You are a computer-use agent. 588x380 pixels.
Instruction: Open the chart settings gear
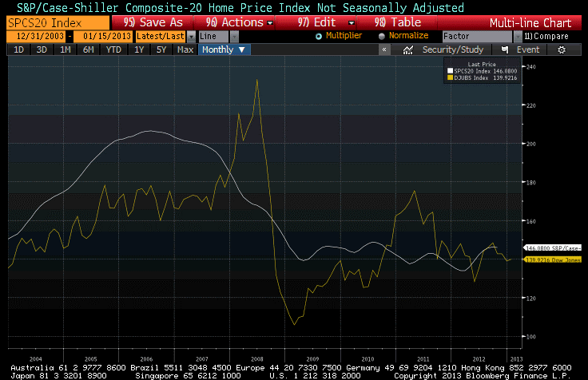pos(562,49)
